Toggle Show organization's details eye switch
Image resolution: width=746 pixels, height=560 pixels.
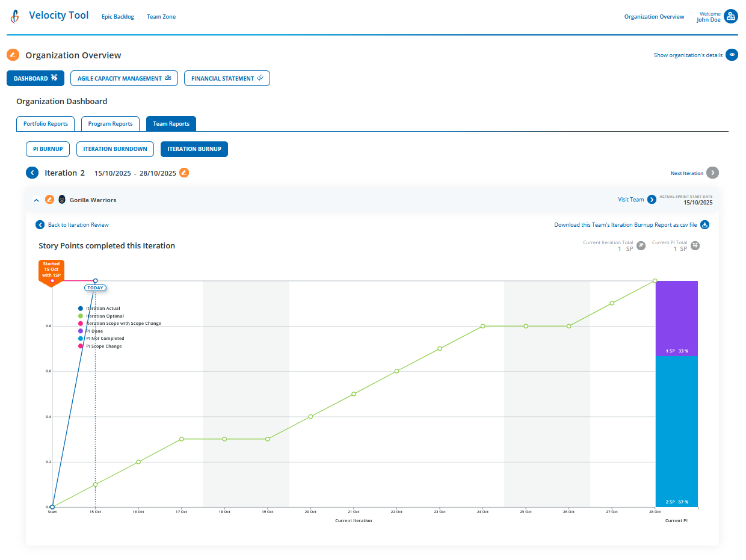(x=731, y=55)
